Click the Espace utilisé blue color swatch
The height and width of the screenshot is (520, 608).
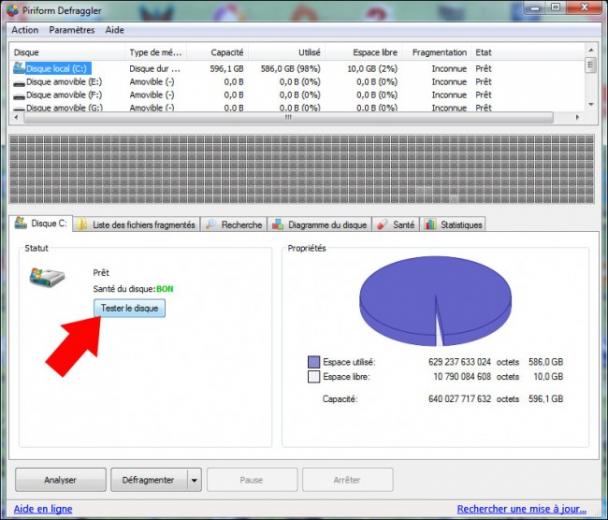pyautogui.click(x=313, y=362)
